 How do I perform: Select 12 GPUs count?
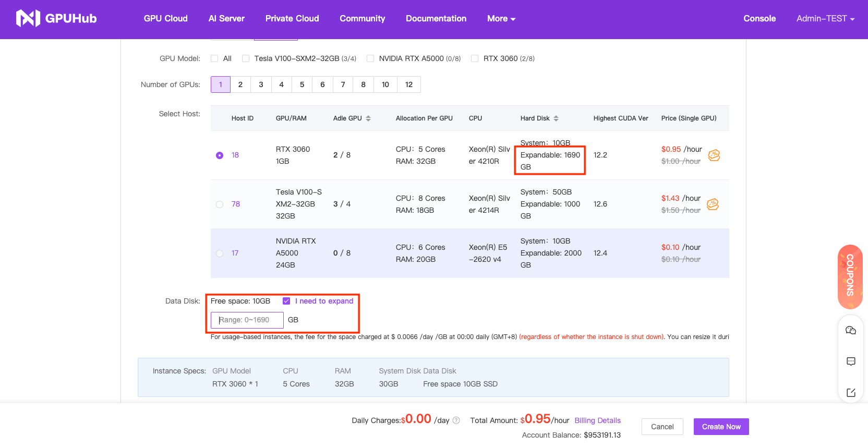(409, 84)
